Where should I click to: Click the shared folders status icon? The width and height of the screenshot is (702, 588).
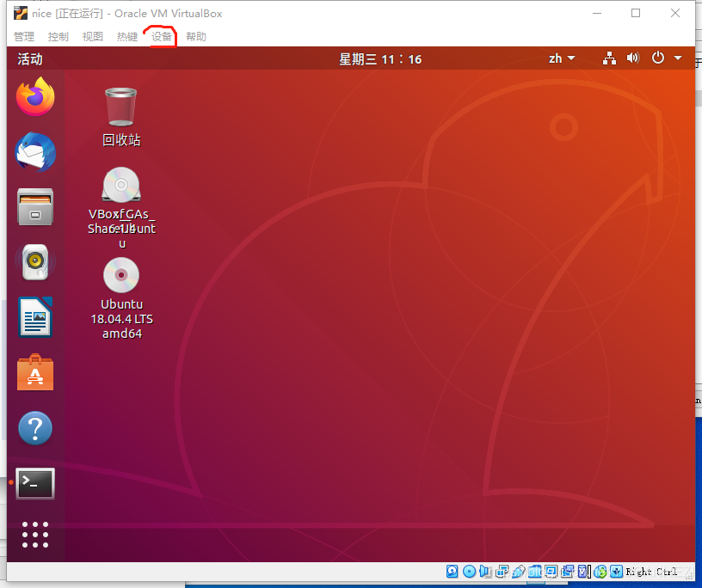coord(534,572)
